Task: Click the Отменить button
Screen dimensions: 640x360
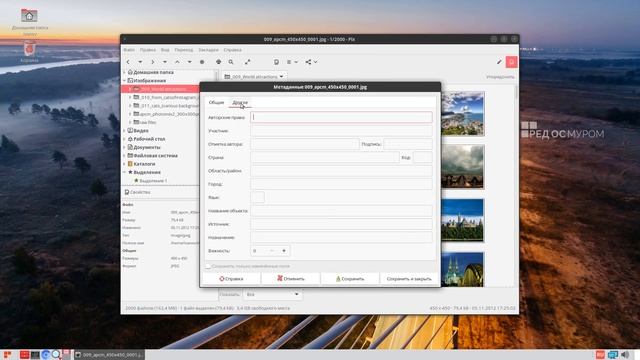Action: click(x=291, y=279)
